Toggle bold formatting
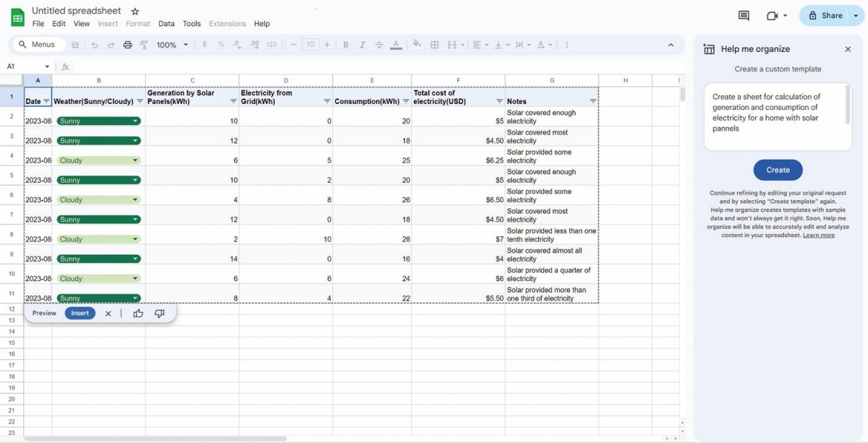 [x=346, y=45]
